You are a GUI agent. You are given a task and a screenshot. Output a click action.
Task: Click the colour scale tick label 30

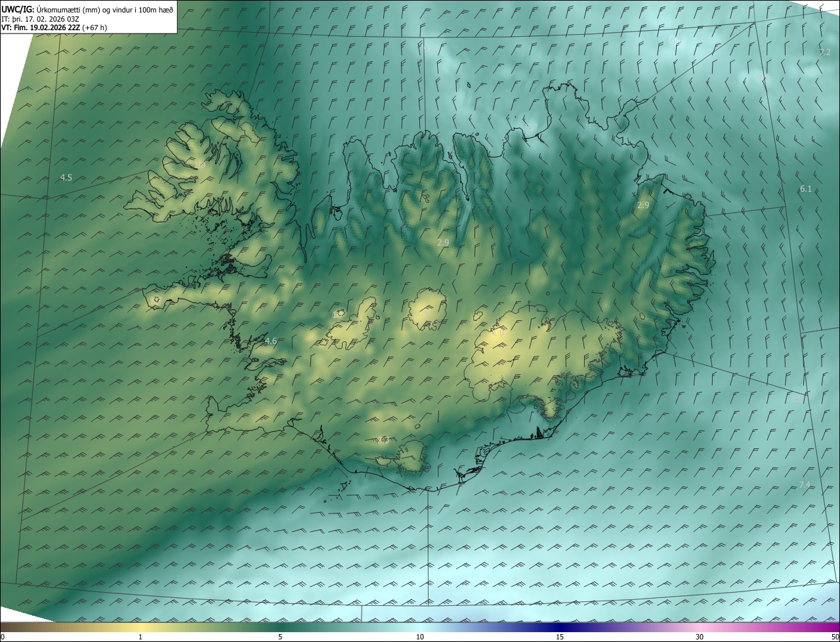[x=700, y=637]
